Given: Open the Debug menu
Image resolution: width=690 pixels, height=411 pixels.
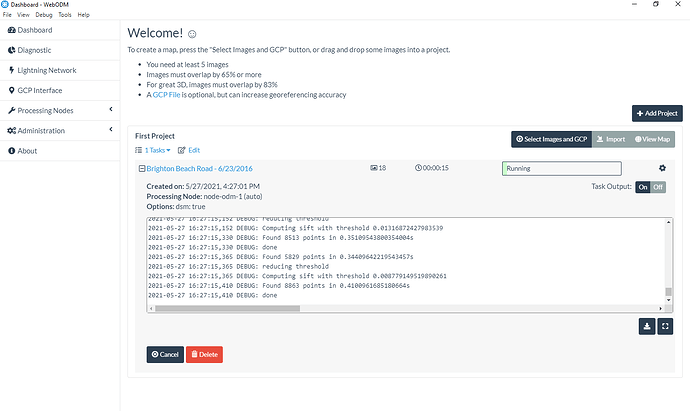Looking at the screenshot, I should pos(44,15).
